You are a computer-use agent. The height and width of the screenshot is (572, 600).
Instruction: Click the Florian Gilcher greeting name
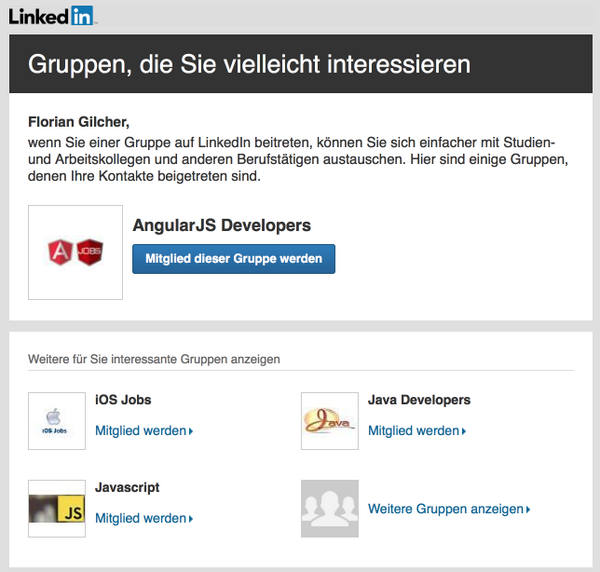pos(79,122)
